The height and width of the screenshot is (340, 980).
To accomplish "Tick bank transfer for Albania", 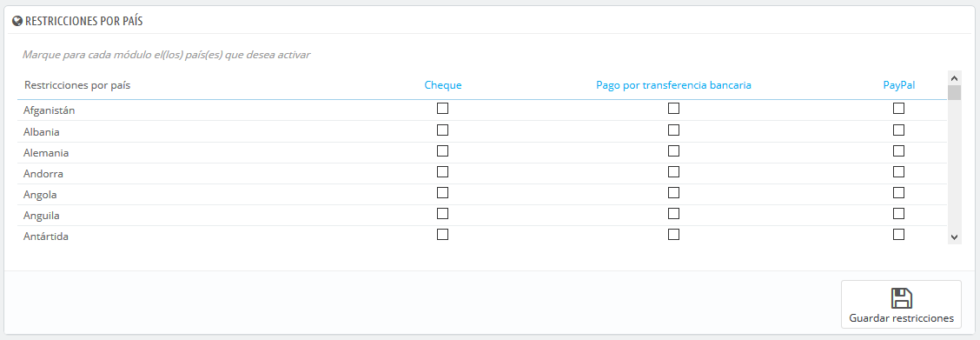I will [673, 130].
